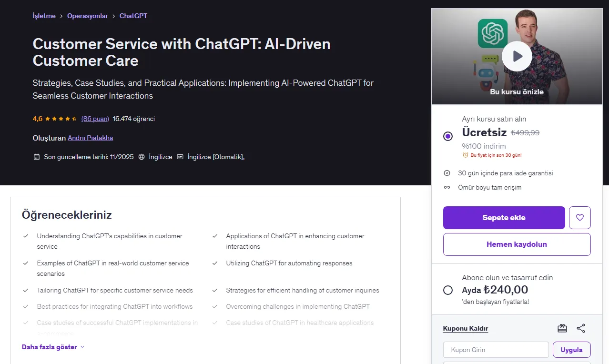Viewport: 609px width, 364px height.
Task: Select the Ücretsiz single course purchase option
Action: point(448,136)
